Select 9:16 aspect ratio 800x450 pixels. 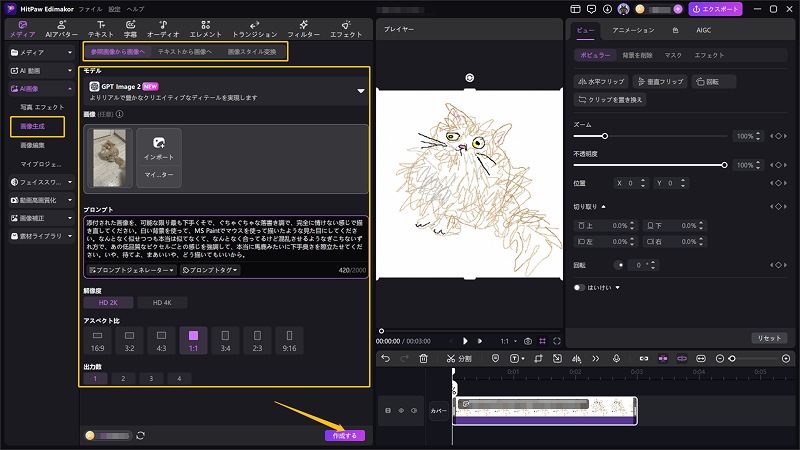point(289,341)
